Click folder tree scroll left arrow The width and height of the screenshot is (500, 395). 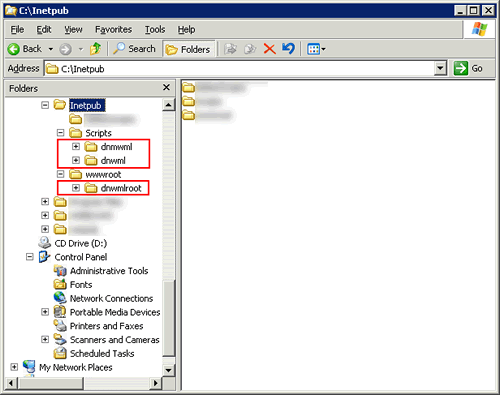pyautogui.click(x=11, y=383)
